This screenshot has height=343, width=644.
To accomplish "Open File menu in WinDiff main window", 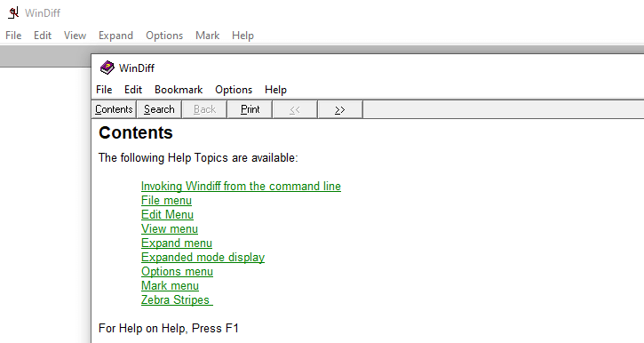I will (x=13, y=36).
